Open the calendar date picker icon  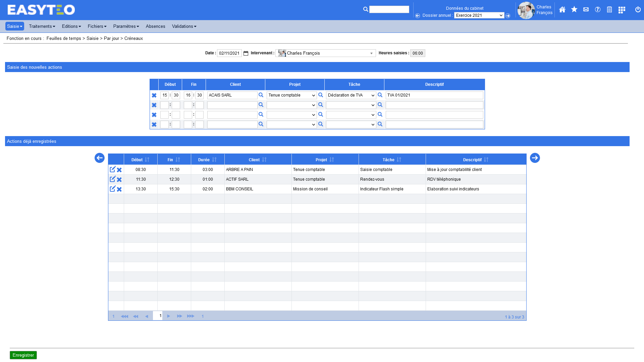[x=246, y=53]
